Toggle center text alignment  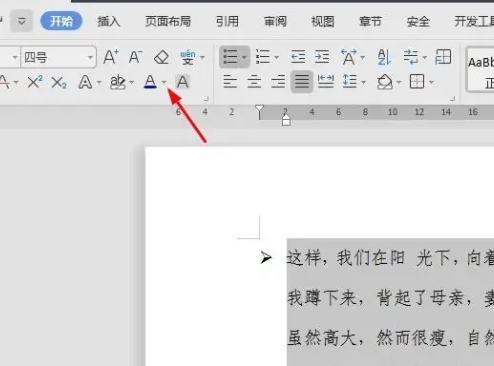point(254,82)
